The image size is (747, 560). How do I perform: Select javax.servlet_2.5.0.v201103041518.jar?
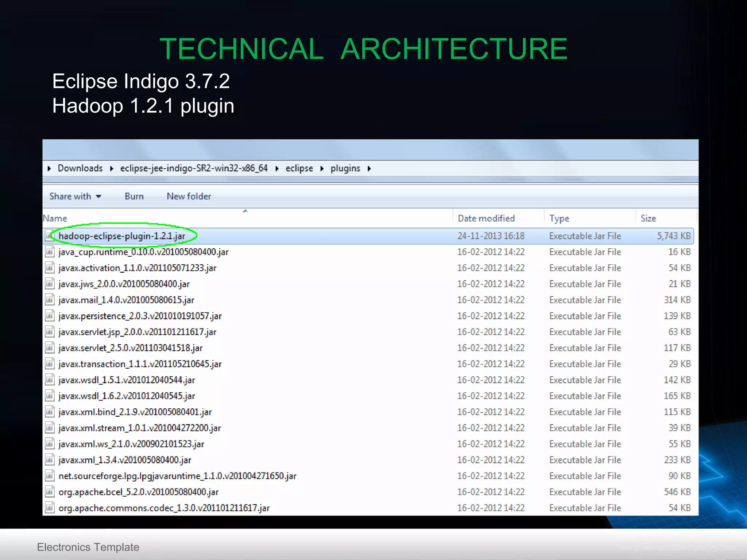click(x=131, y=348)
